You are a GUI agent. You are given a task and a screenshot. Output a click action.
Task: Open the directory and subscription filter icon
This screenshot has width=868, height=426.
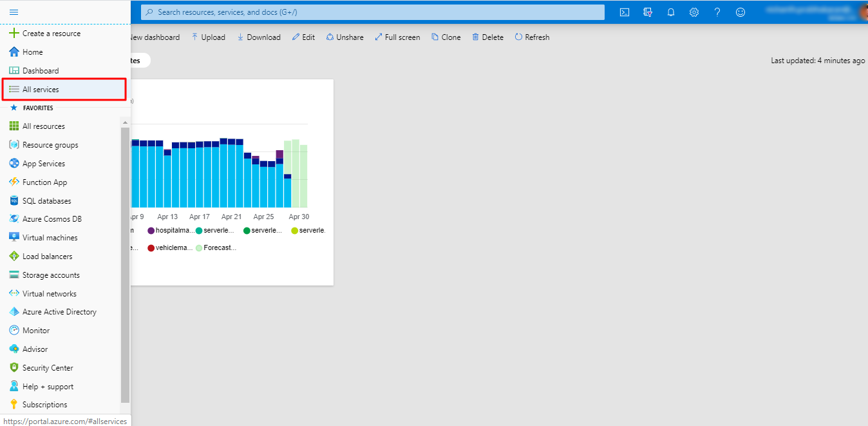(648, 12)
